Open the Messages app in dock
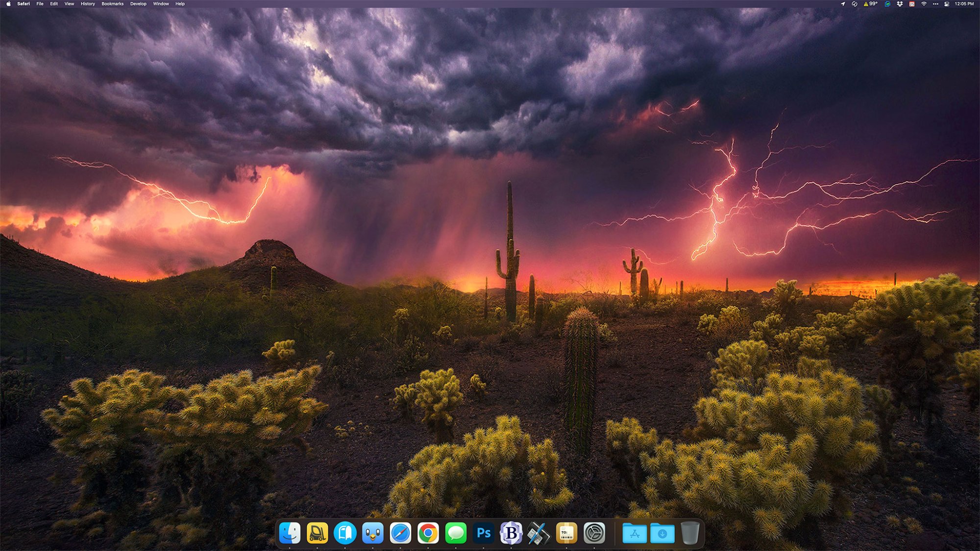The height and width of the screenshot is (551, 980). (x=456, y=533)
